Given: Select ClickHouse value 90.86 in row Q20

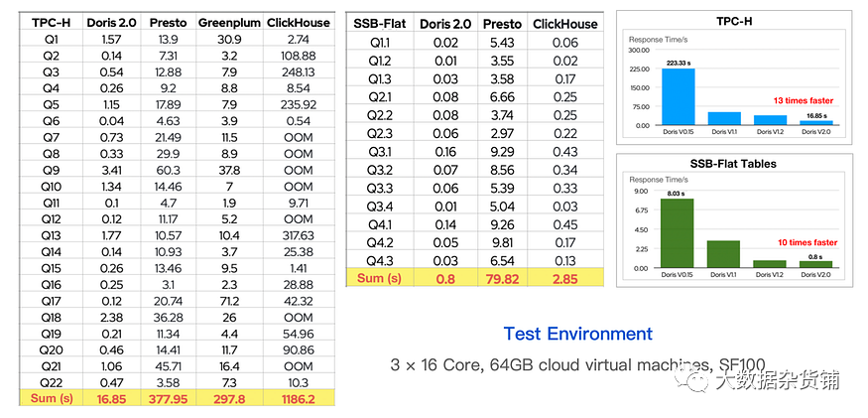Looking at the screenshot, I should (299, 350).
